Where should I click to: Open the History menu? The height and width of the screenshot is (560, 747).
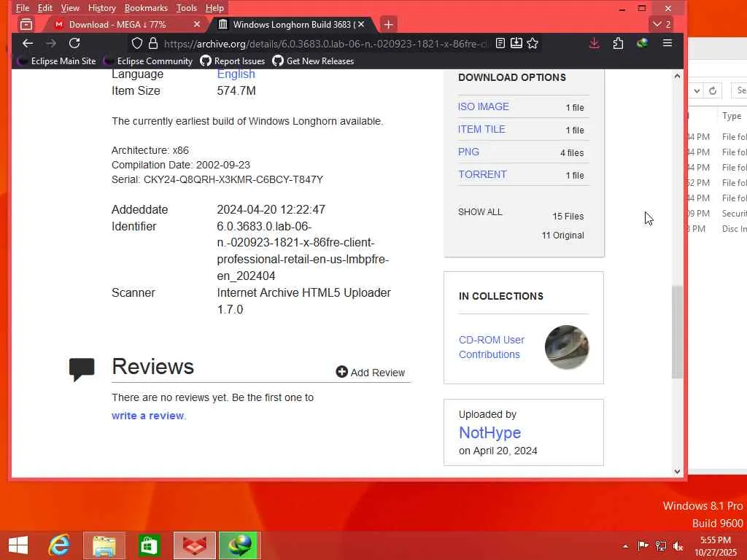[102, 8]
